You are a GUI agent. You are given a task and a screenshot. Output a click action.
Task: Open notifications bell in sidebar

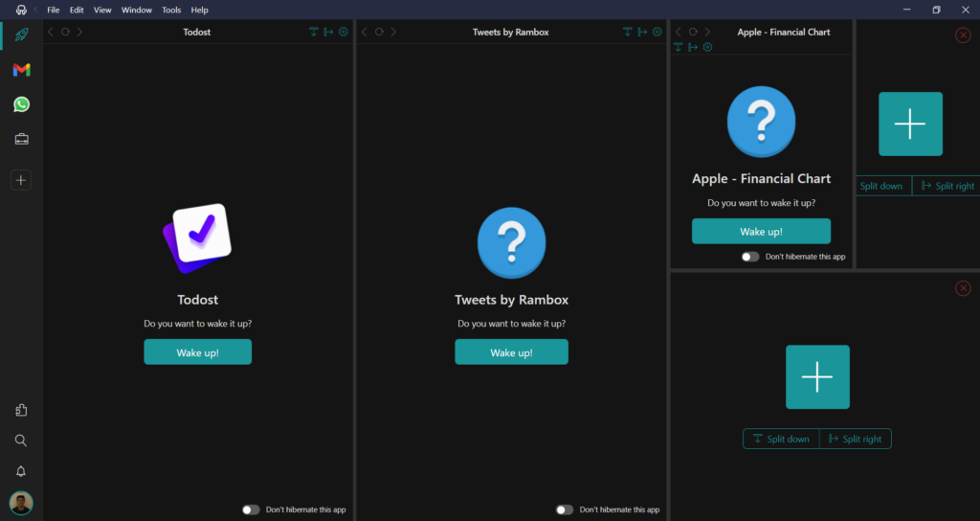tap(21, 471)
